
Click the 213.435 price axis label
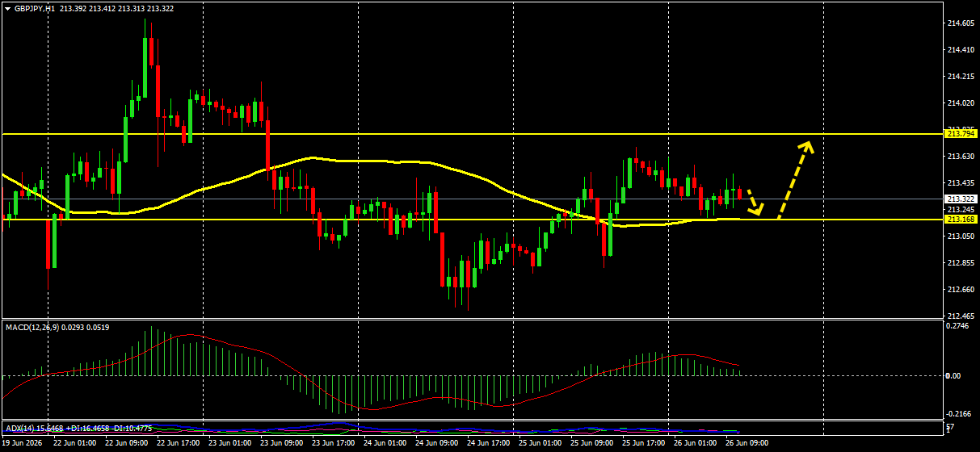tap(961, 183)
